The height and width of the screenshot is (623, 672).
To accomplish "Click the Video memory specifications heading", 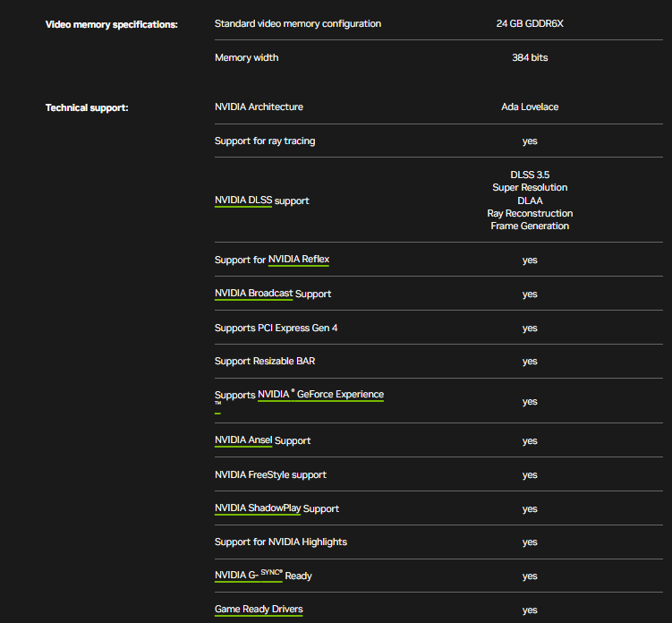I will (x=112, y=24).
